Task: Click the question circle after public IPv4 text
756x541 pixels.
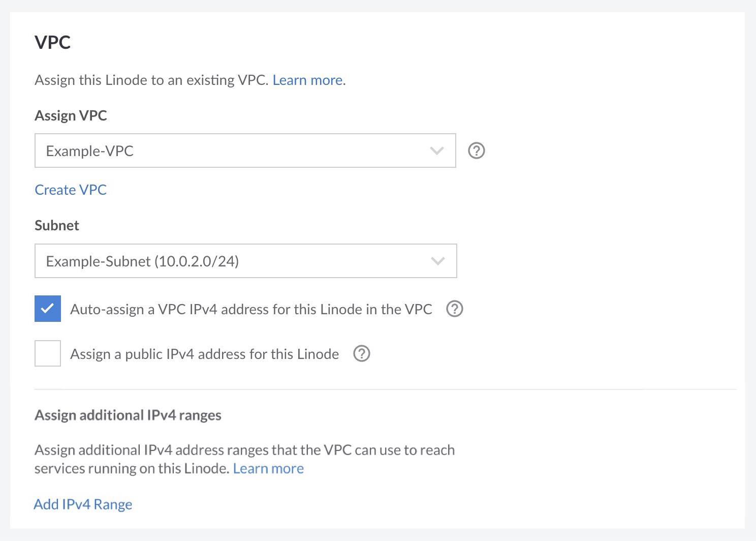Action: tap(361, 353)
